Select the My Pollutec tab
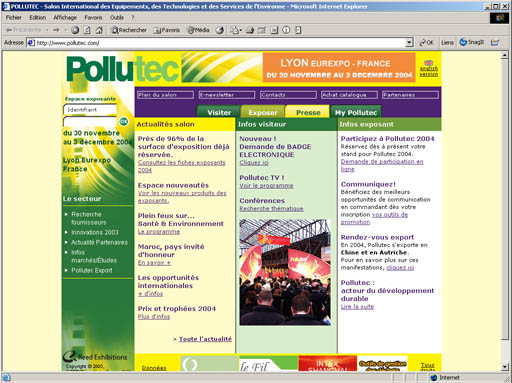This screenshot has width=512, height=383. 356,112
